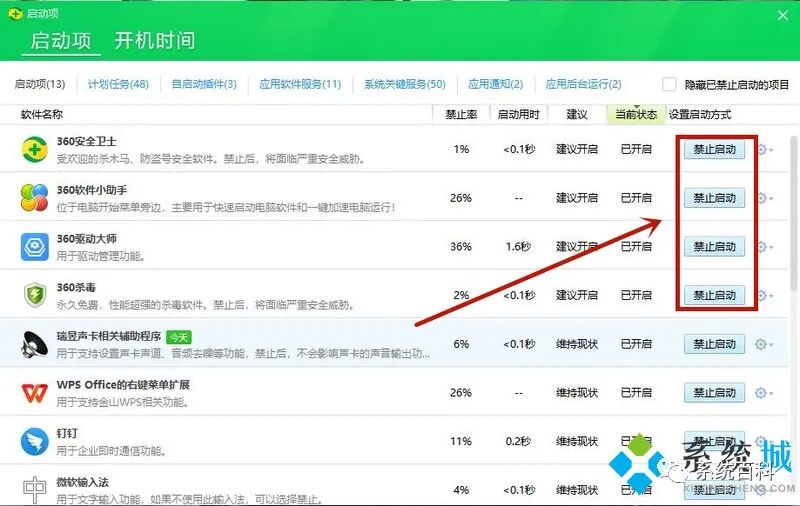This screenshot has width=800, height=506.
Task: Click the 360 logo in title bar
Action: [16, 13]
